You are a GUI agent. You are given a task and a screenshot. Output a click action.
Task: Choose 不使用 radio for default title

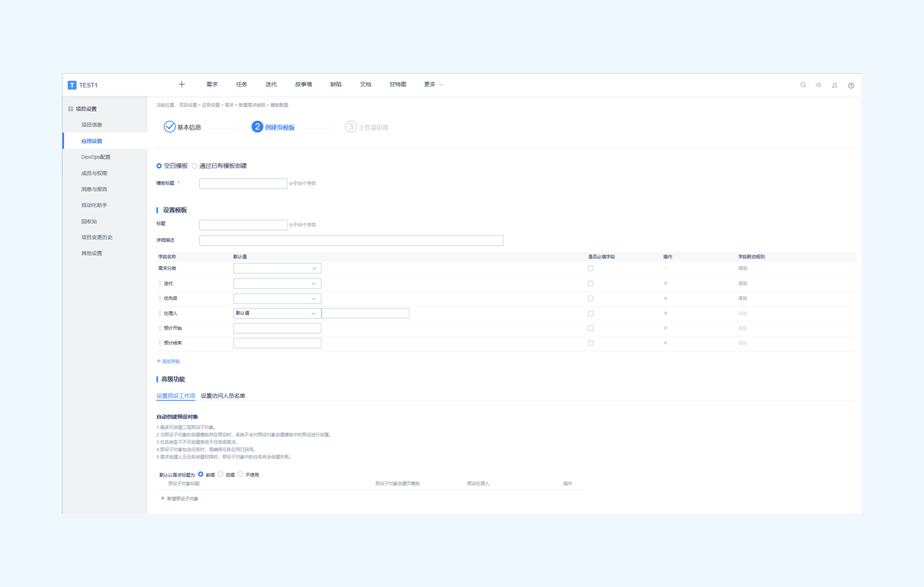(241, 474)
